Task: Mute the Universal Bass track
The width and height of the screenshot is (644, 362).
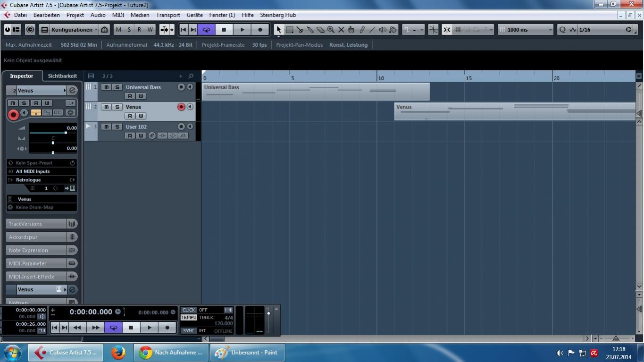Action: [107, 87]
